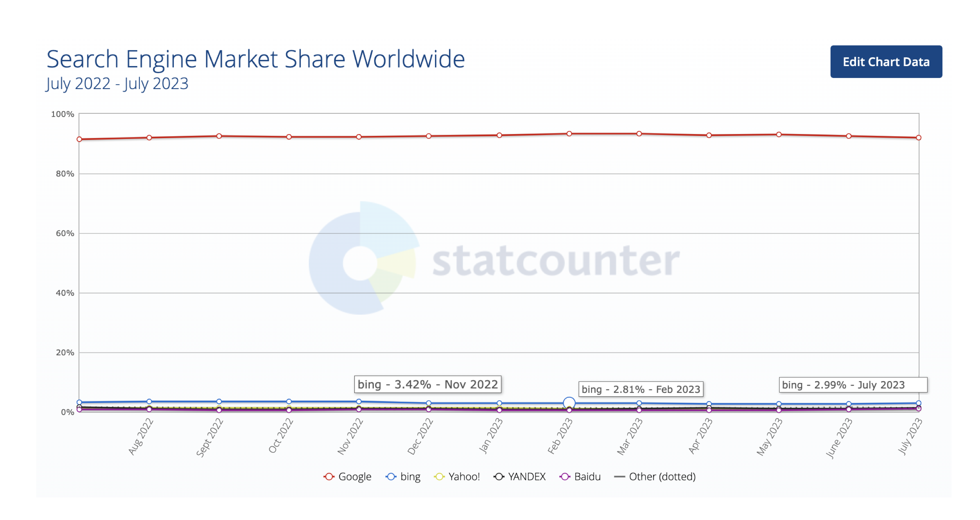
Task: Click the Search Engine Market Share Worldwide title
Action: pyautogui.click(x=256, y=59)
